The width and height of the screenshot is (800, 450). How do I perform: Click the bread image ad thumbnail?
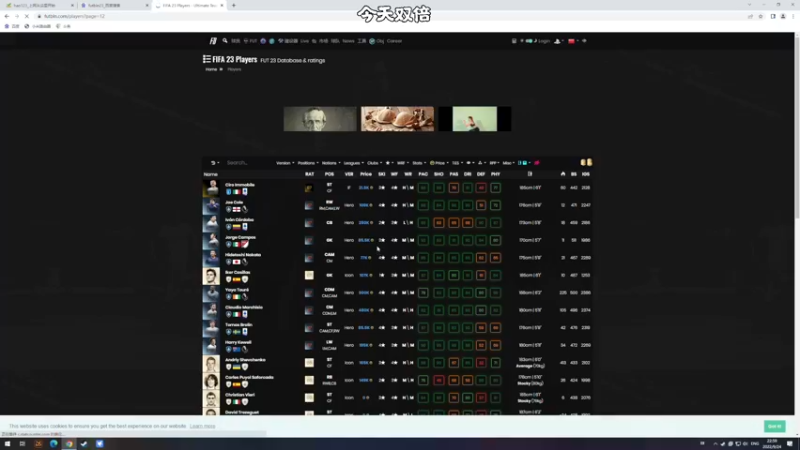(x=397, y=119)
